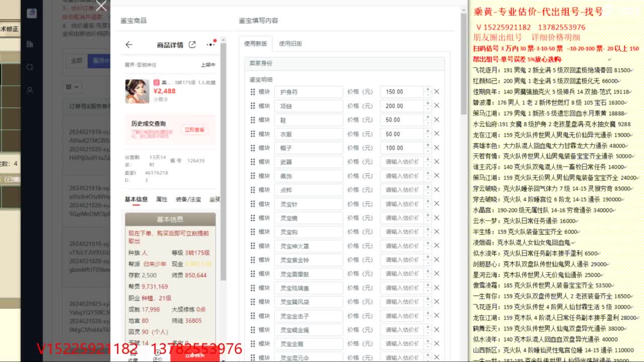Edit the 项链 module name field

click(x=308, y=106)
